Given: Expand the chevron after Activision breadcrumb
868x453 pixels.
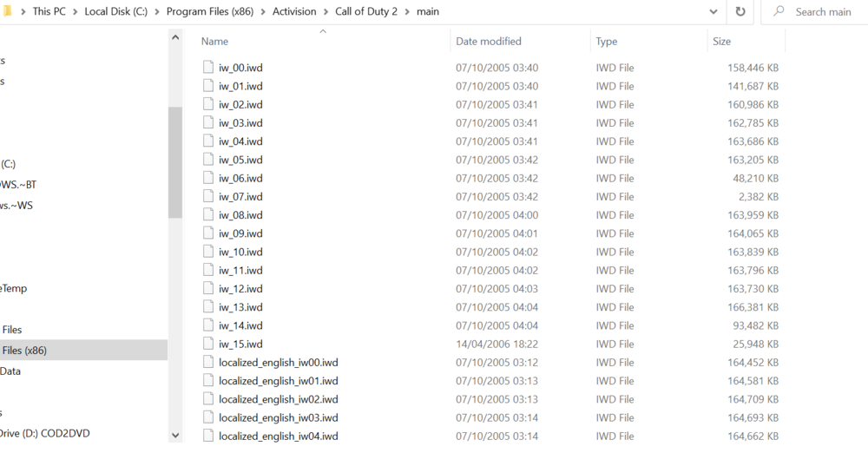Looking at the screenshot, I should click(x=325, y=12).
